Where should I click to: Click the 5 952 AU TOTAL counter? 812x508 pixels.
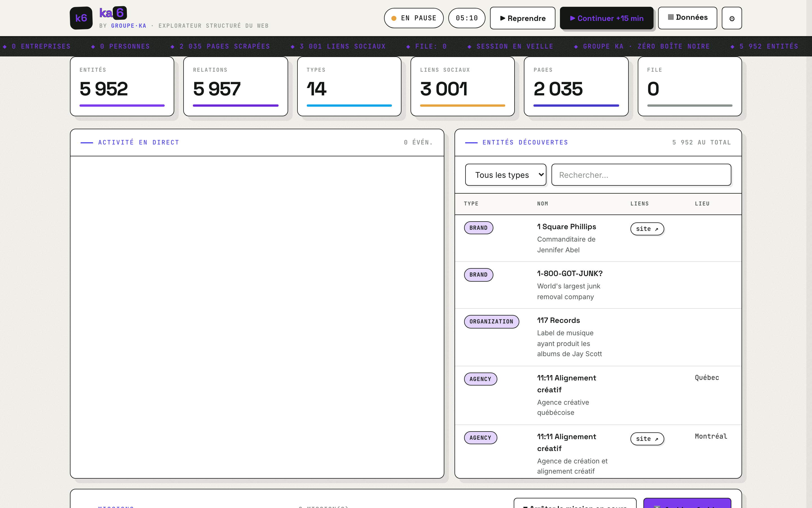coord(701,143)
